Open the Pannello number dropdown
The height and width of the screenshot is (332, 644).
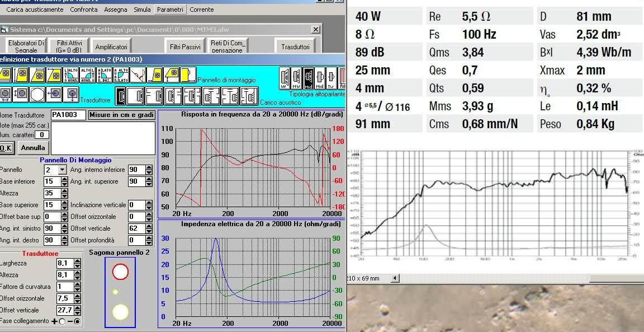pyautogui.click(x=62, y=170)
